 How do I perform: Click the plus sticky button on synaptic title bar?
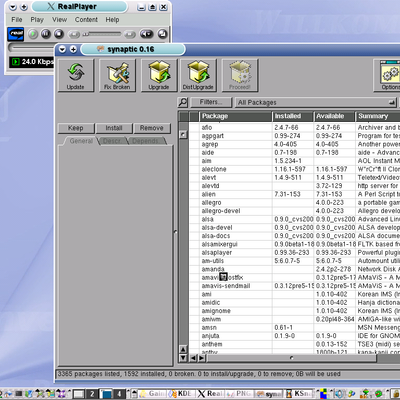click(73, 49)
